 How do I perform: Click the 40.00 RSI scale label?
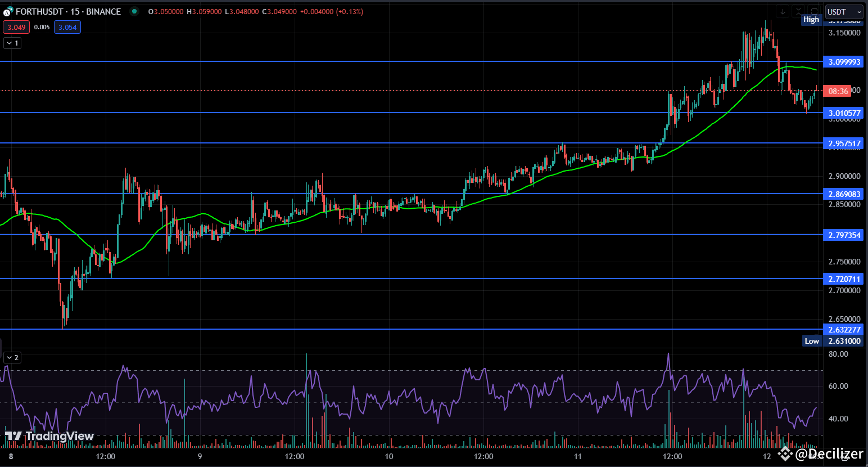point(838,419)
